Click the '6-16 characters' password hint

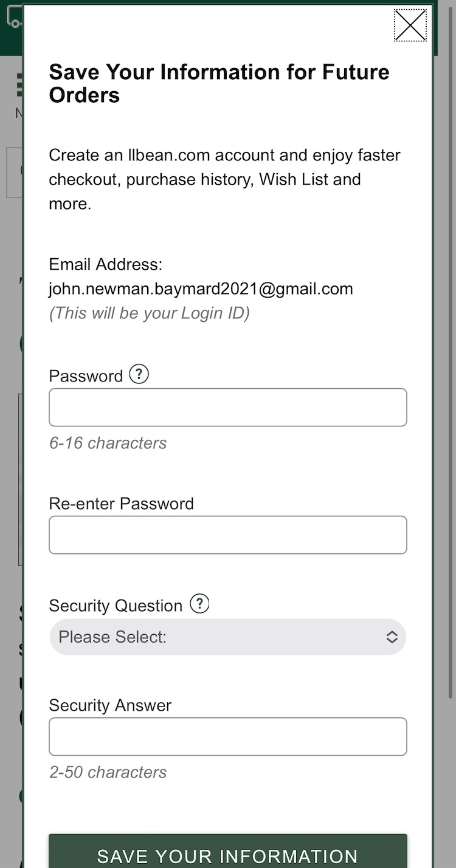coord(108,443)
